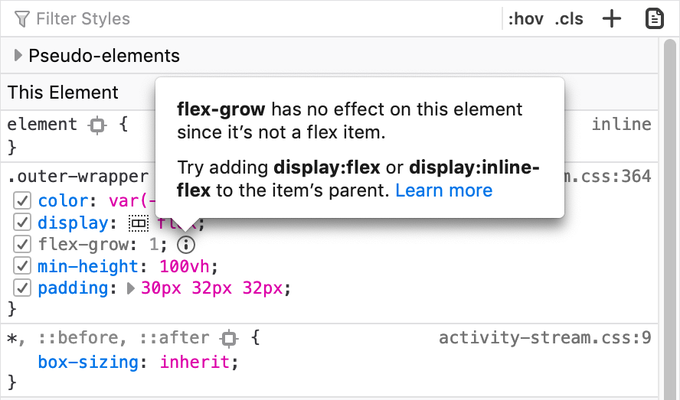Disable the min-height declaration checkbox
The width and height of the screenshot is (680, 400).
coord(23,266)
